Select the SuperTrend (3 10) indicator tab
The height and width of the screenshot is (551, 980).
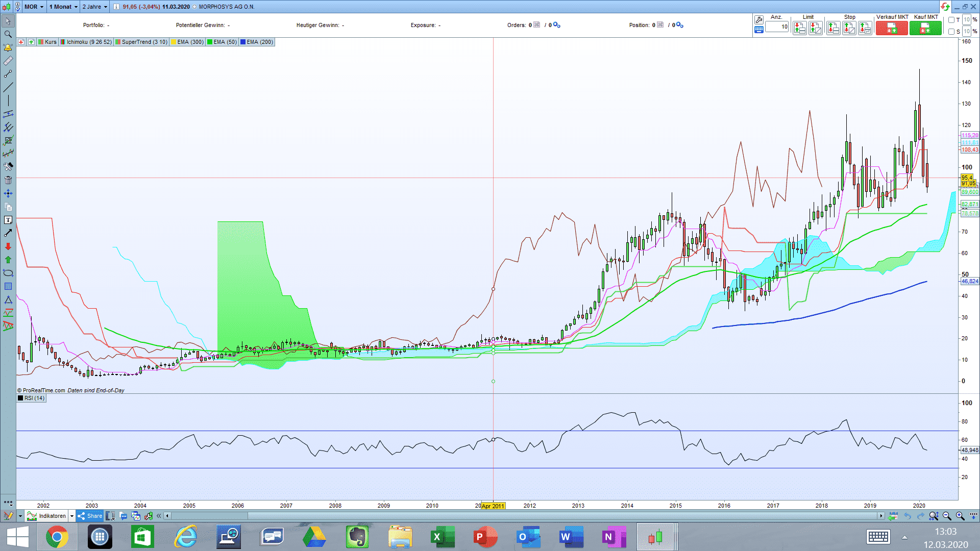pyautogui.click(x=144, y=42)
